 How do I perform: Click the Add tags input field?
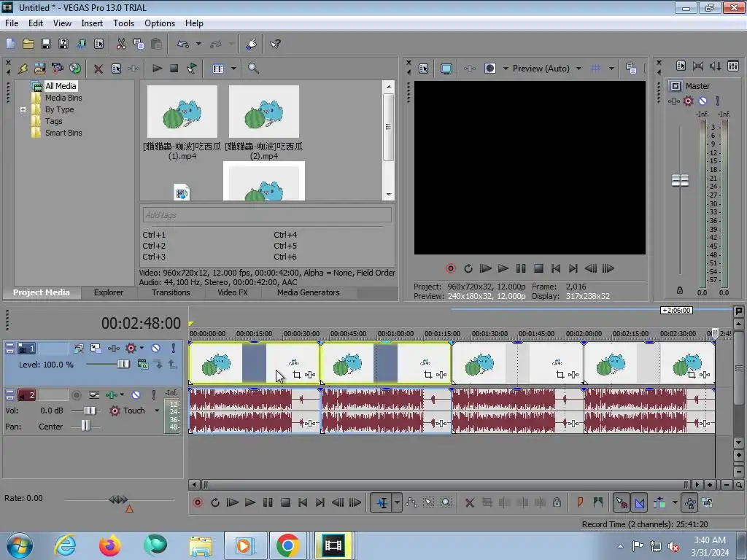coord(267,215)
